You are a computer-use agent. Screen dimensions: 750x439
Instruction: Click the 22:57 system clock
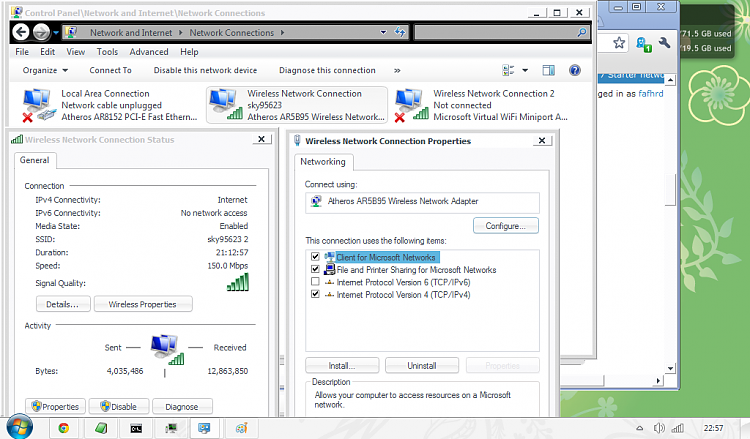[x=713, y=428]
